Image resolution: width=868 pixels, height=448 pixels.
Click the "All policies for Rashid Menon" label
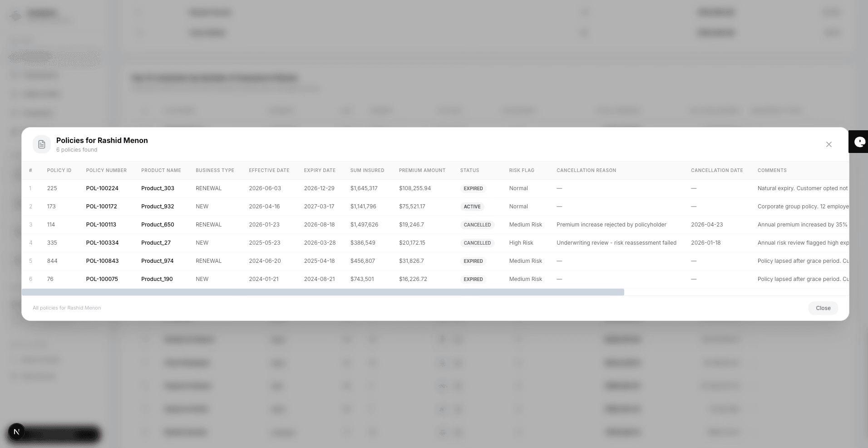click(x=66, y=308)
